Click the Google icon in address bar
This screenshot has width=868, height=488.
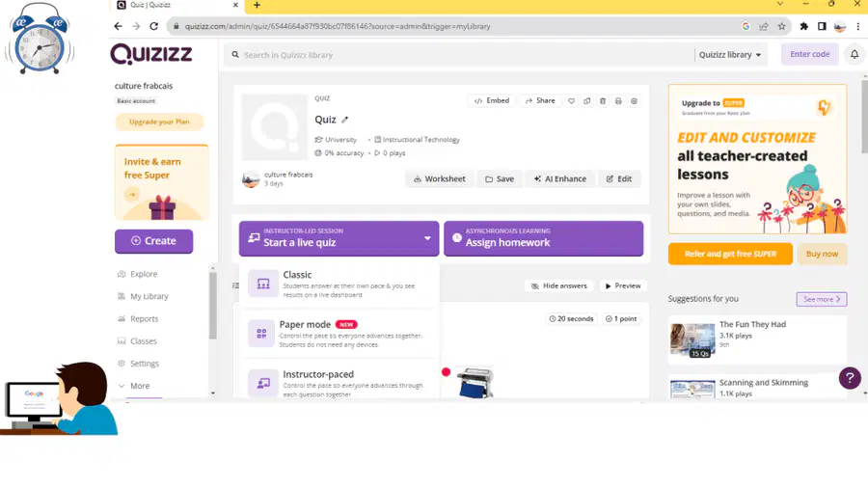pos(746,26)
